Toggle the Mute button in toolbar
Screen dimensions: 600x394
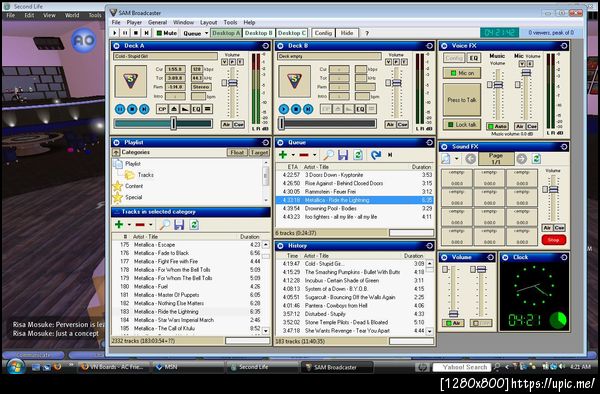click(x=167, y=33)
